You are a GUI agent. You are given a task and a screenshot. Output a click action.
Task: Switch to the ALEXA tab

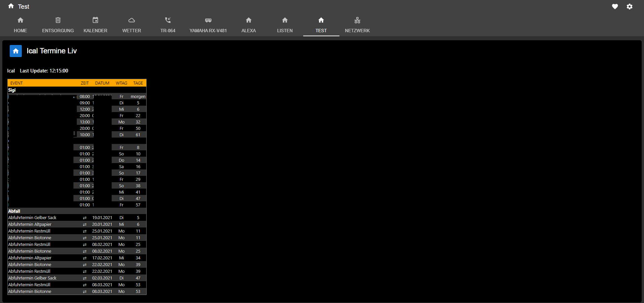(x=249, y=25)
